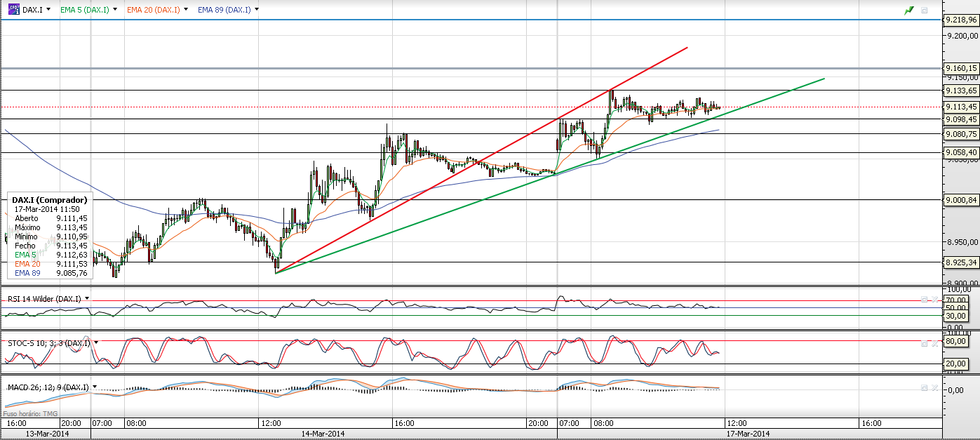
Task: Maximize the Stochastic indicator panel
Action: 924,343
